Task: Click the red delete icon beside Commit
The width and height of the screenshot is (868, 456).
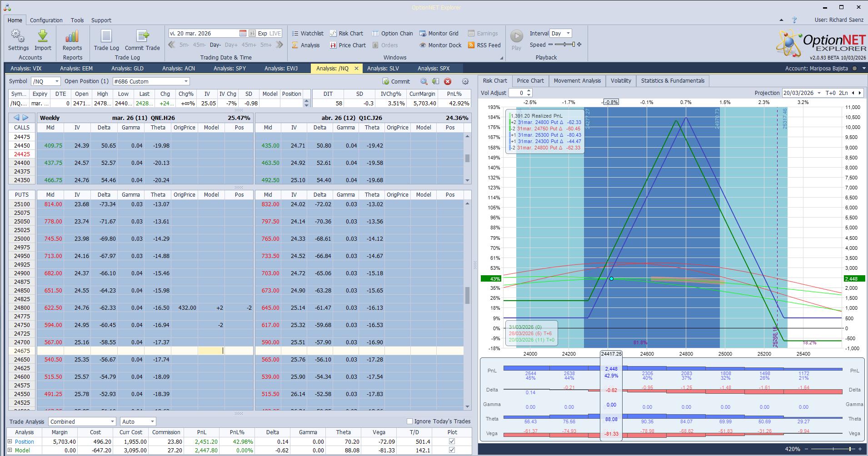Action: click(448, 81)
